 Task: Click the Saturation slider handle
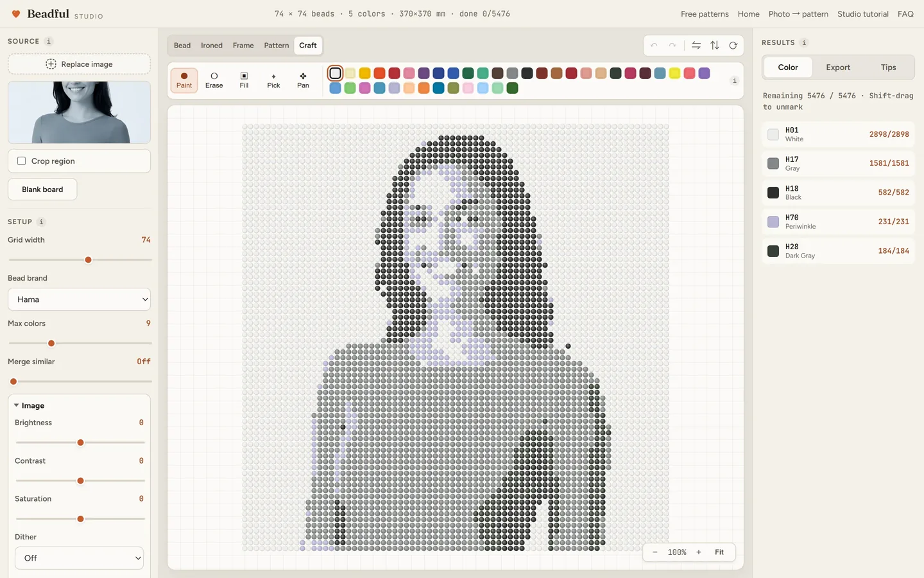click(80, 519)
